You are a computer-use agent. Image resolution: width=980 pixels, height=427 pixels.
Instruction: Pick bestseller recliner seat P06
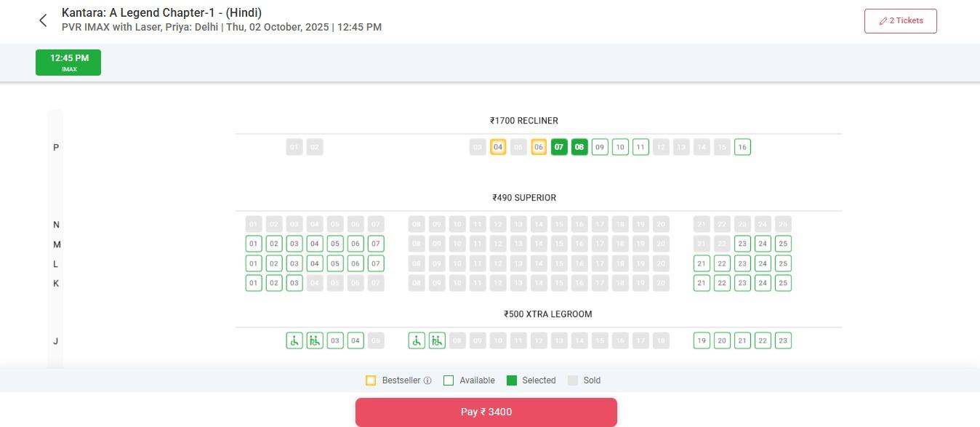coord(539,147)
